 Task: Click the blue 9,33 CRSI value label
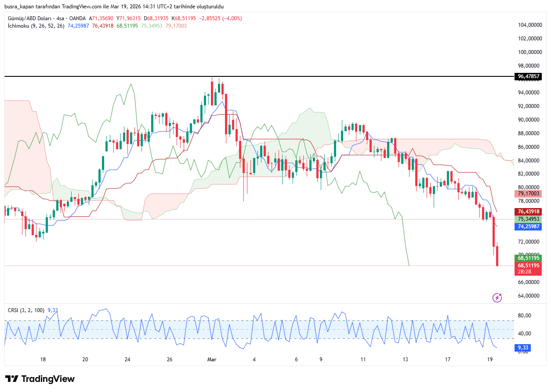[523, 347]
